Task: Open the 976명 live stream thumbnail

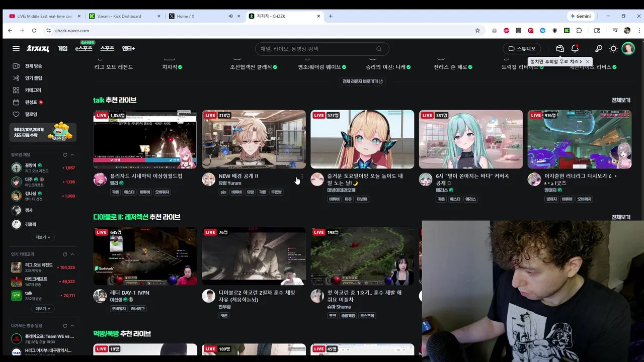Action: click(x=579, y=139)
